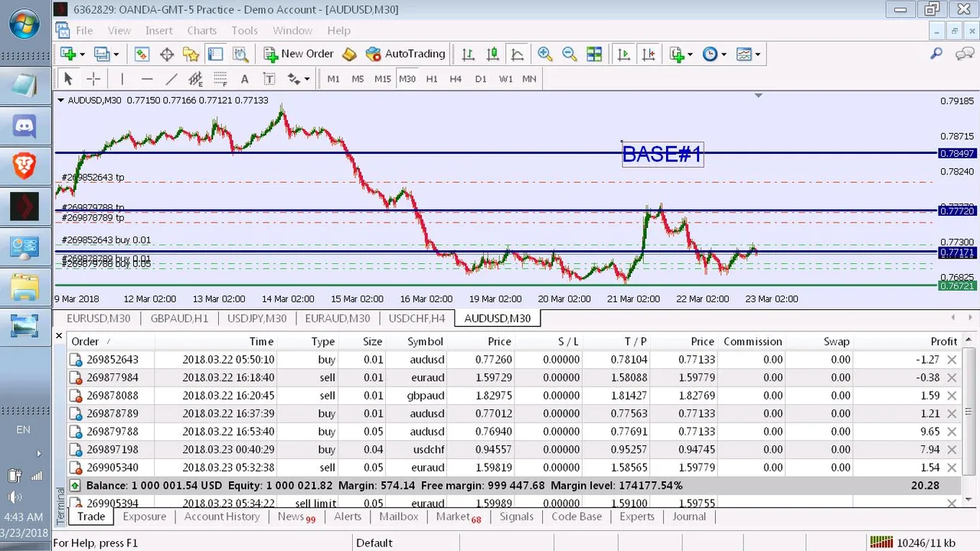
Task: Select the Crosshair tool
Action: [x=93, y=78]
